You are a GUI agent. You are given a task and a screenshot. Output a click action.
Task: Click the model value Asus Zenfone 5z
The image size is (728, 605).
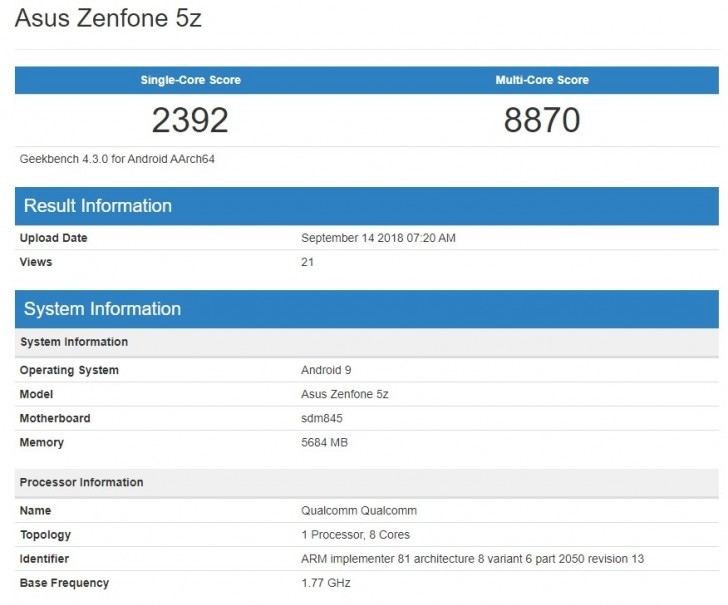[x=344, y=394]
